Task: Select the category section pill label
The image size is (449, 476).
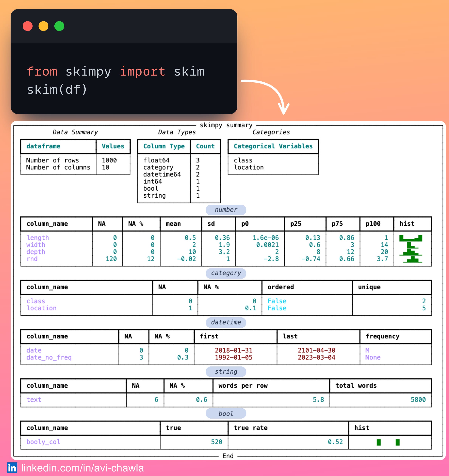Action: pos(226,273)
